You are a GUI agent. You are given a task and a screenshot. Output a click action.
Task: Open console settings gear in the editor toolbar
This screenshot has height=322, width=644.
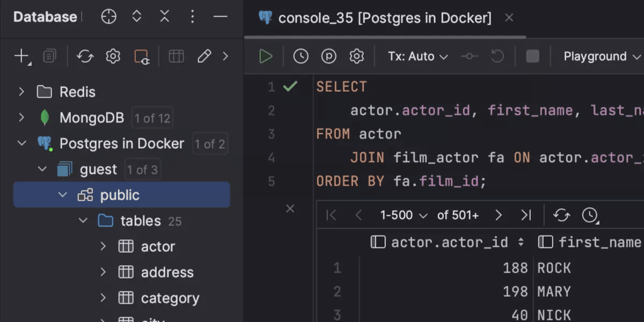[356, 56]
